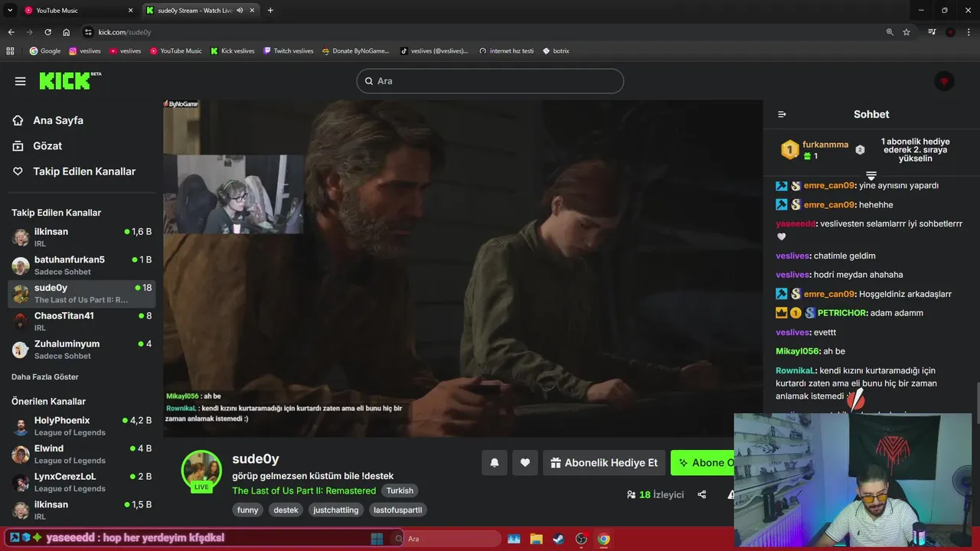Click the Turkish language tag

click(x=400, y=491)
